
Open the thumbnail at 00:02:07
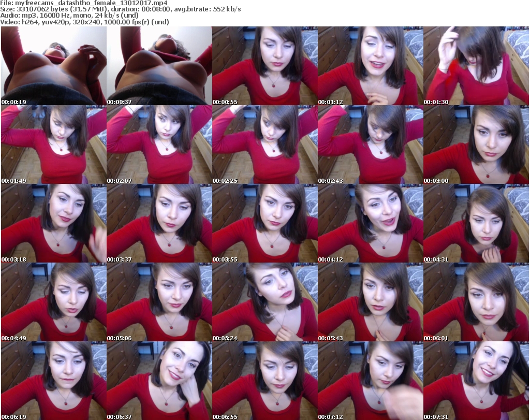pyautogui.click(x=159, y=144)
